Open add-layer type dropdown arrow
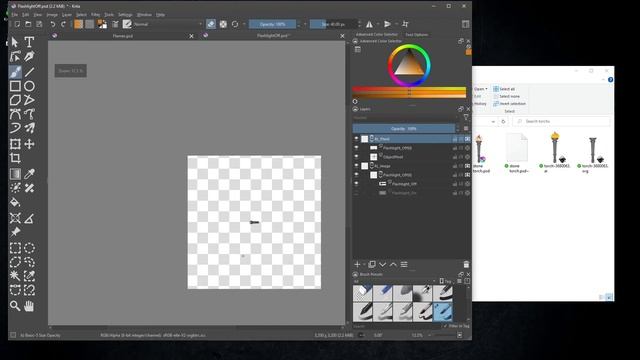Viewport: 640px width, 360px height. point(364,264)
